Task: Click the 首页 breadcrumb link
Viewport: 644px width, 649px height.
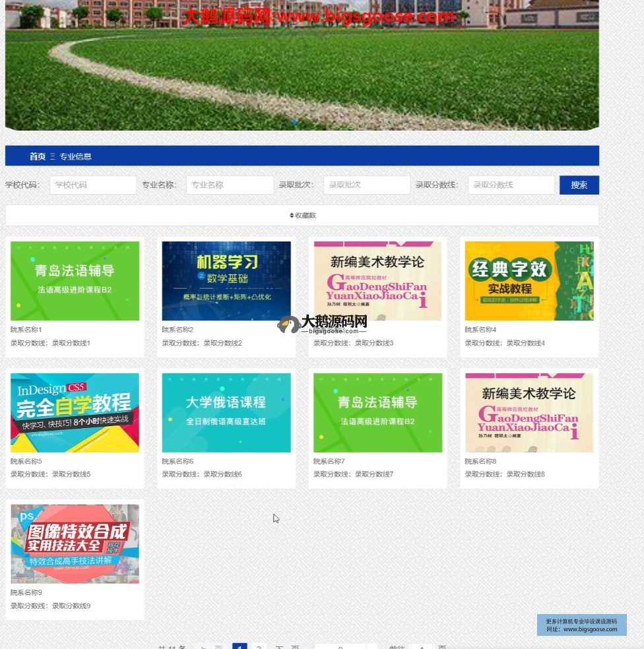Action: click(38, 156)
